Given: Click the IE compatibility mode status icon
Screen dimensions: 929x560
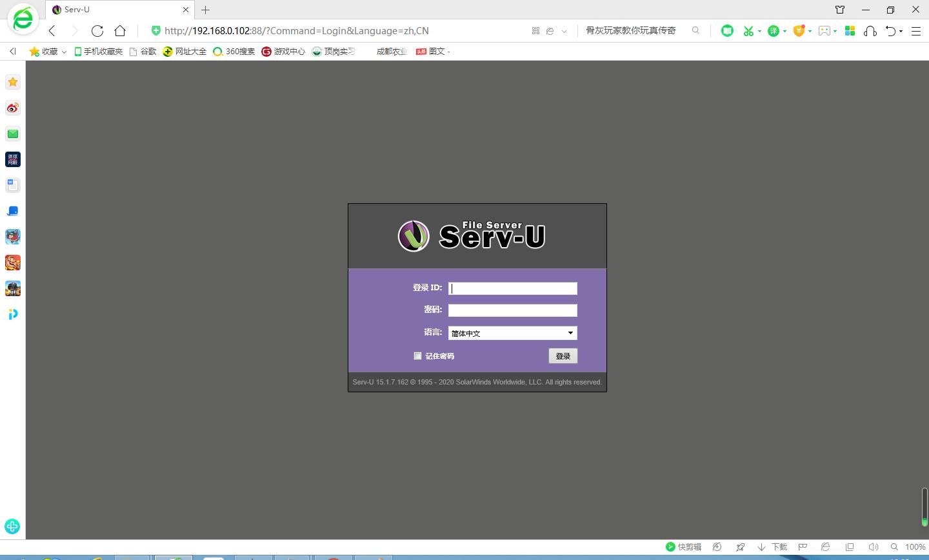Looking at the screenshot, I should coord(825,547).
